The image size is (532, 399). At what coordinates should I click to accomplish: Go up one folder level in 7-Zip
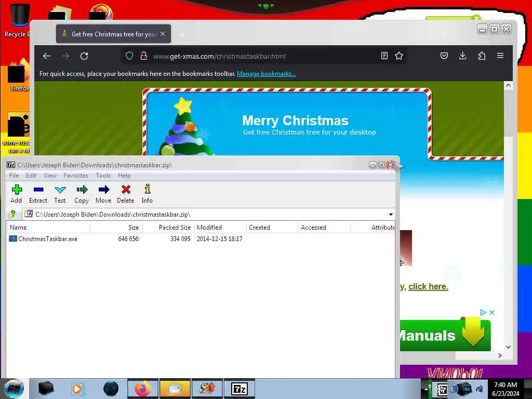tap(12, 214)
